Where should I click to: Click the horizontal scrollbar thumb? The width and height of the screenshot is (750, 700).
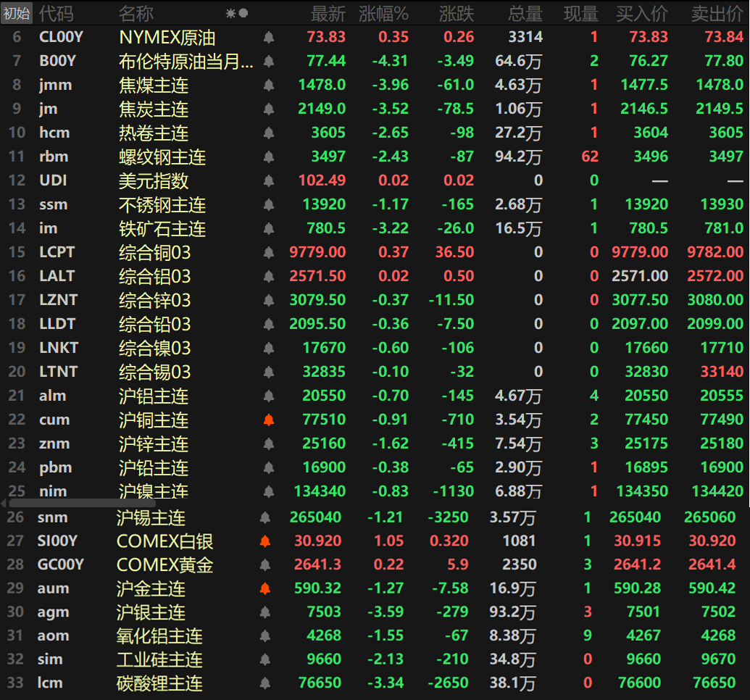[72, 502]
